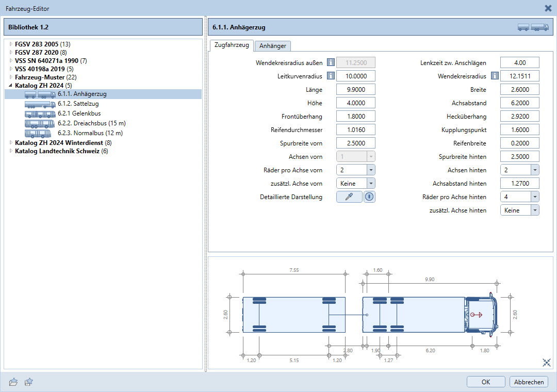This screenshot has height=392, width=557.
Task: Collapse the Katalog ZH 2024 tree node
Action: tap(11, 85)
